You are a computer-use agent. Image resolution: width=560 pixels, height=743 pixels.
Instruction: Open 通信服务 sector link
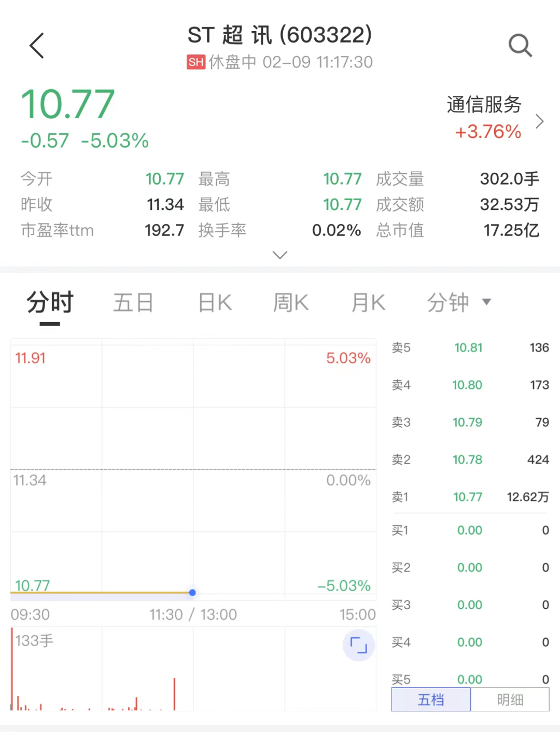pos(484,104)
